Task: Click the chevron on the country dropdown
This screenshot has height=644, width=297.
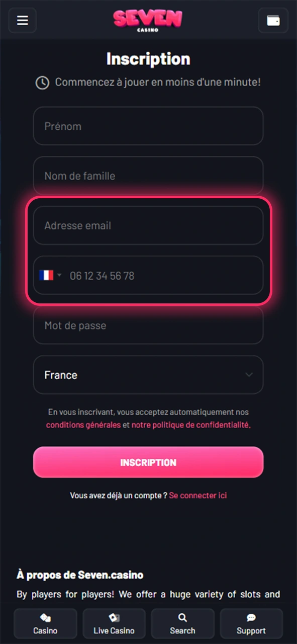Action: tap(249, 375)
